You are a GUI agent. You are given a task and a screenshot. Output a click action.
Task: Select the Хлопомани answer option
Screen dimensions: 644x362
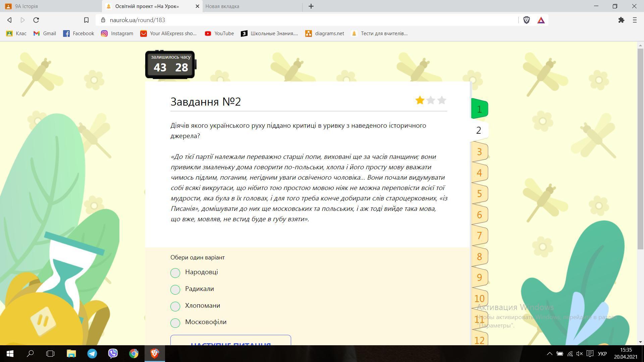[175, 306]
